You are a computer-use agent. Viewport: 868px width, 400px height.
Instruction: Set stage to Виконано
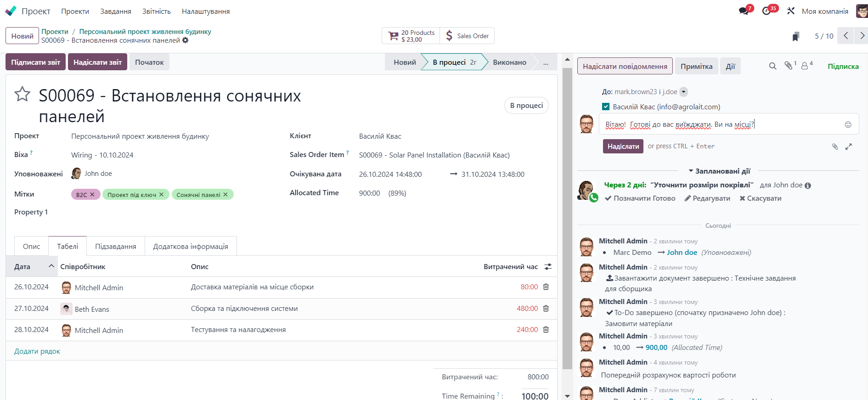(509, 62)
